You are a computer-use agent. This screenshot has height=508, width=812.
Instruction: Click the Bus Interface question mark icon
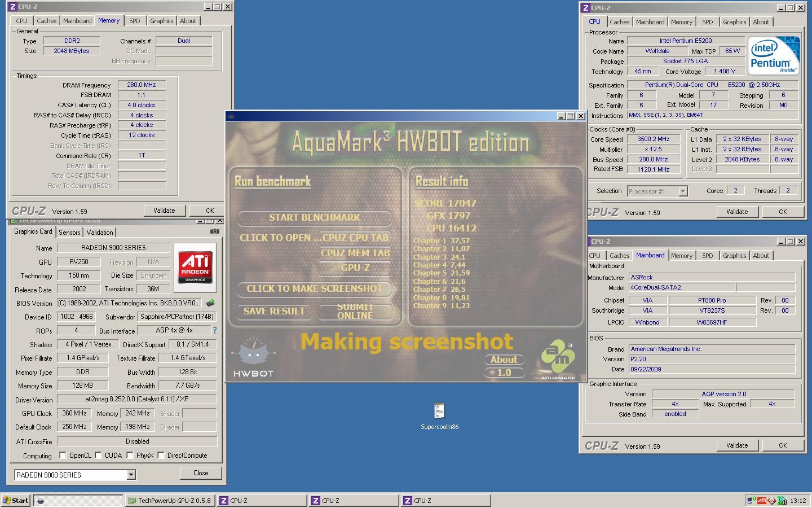214,330
